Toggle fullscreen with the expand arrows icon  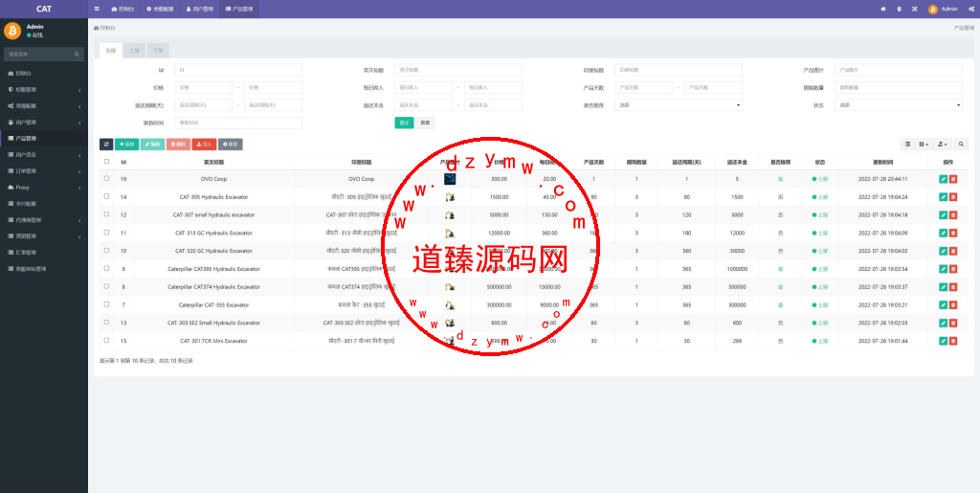point(914,9)
